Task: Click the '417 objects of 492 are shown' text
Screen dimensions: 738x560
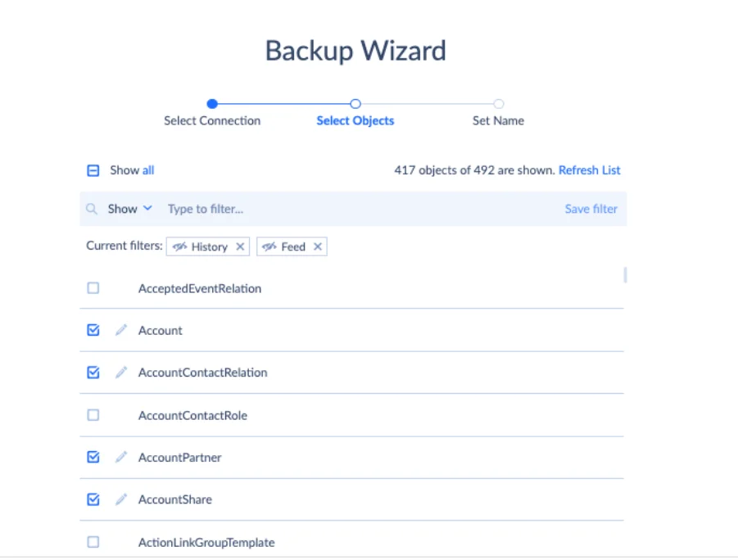Action: pyautogui.click(x=474, y=170)
